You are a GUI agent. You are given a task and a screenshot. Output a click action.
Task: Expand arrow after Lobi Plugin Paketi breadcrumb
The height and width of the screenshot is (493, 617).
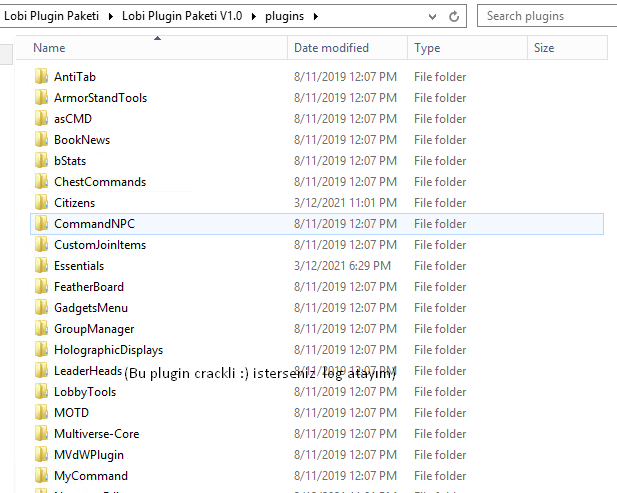(x=111, y=17)
